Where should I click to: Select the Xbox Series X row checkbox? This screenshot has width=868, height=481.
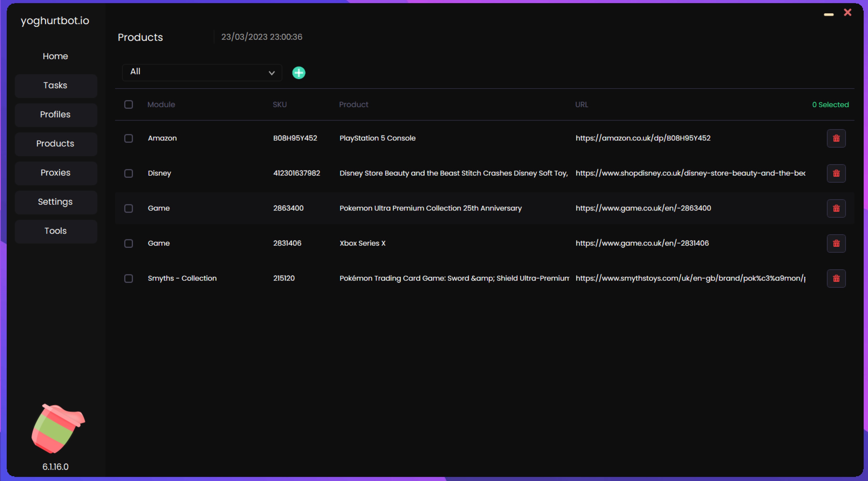tap(128, 244)
